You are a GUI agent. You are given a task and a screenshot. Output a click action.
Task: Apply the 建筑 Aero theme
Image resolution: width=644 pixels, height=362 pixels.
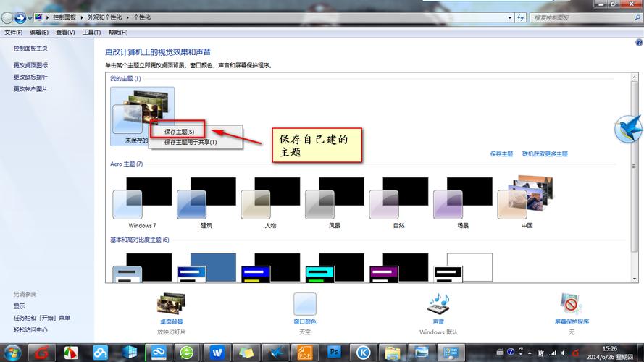coord(206,203)
